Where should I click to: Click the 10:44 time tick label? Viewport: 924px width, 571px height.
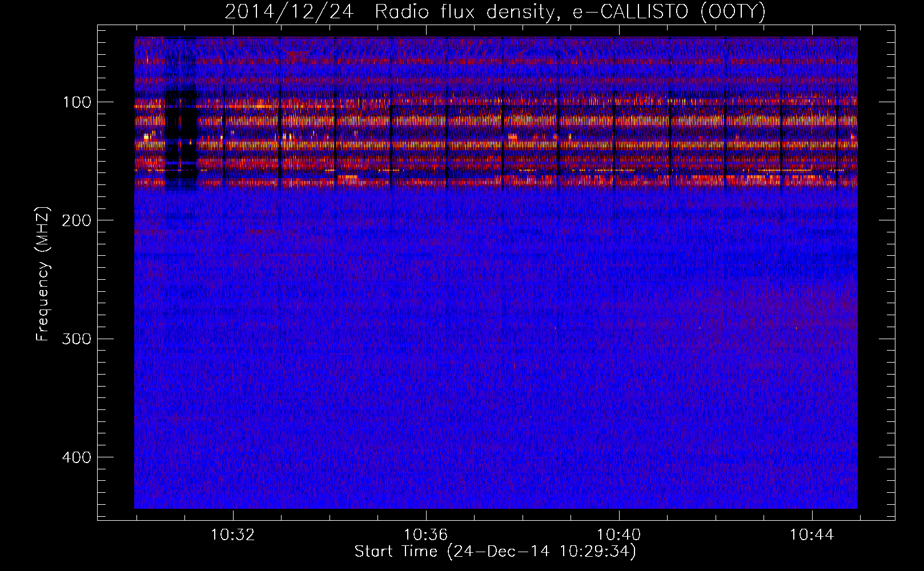pos(812,535)
